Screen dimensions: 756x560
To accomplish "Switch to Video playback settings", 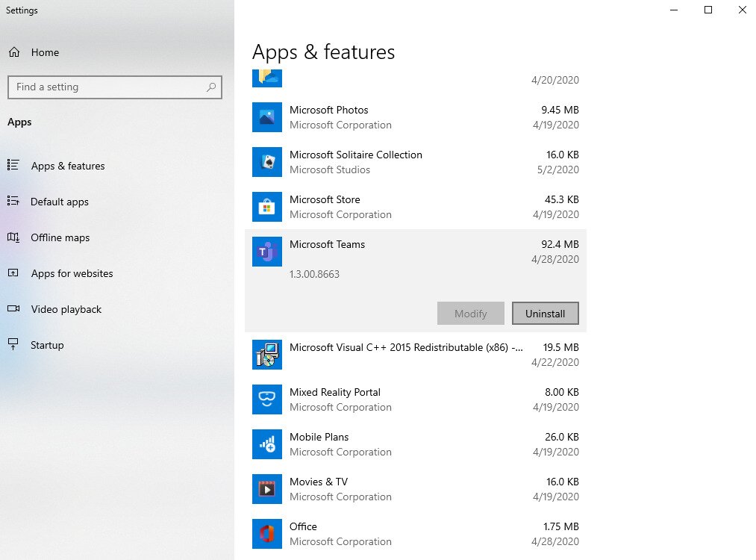I will point(66,309).
